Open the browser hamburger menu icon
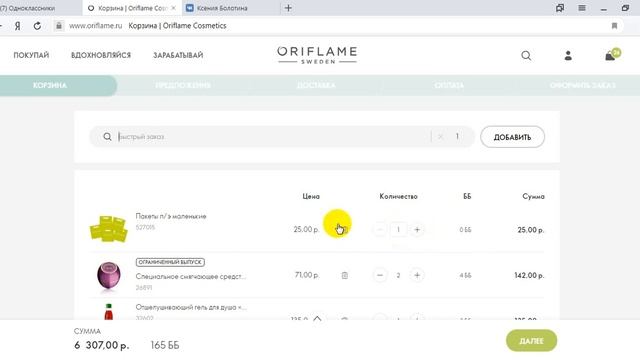 click(582, 8)
